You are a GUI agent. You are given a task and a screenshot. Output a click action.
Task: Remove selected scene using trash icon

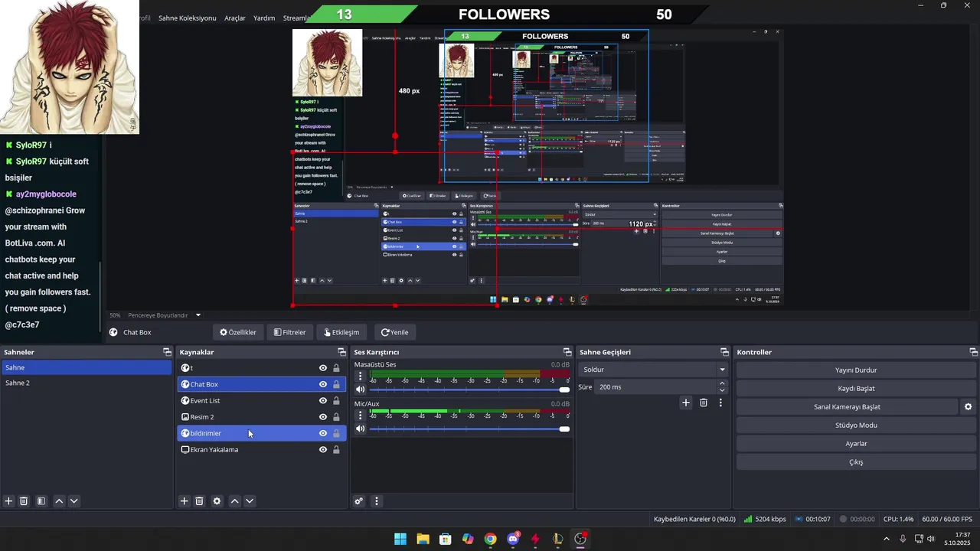pyautogui.click(x=24, y=501)
